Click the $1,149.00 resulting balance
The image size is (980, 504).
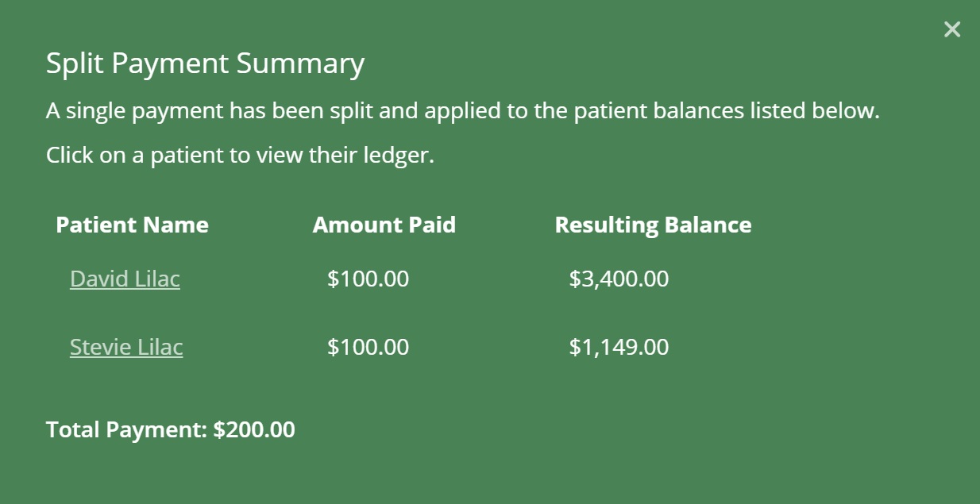619,347
